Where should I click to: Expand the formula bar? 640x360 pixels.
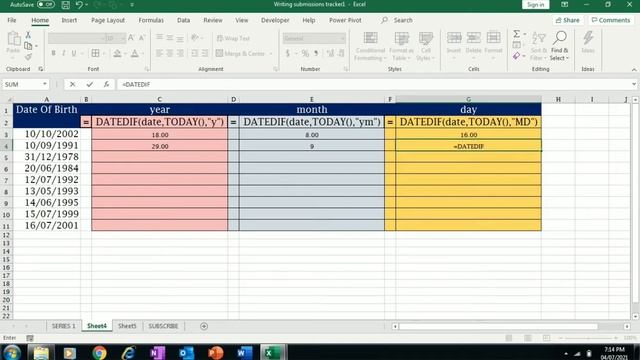(633, 84)
